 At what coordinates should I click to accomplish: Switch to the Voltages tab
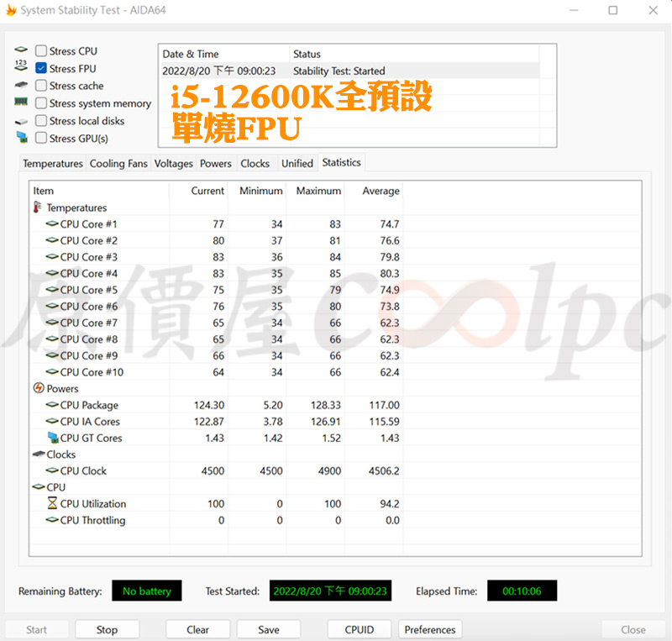tap(173, 163)
